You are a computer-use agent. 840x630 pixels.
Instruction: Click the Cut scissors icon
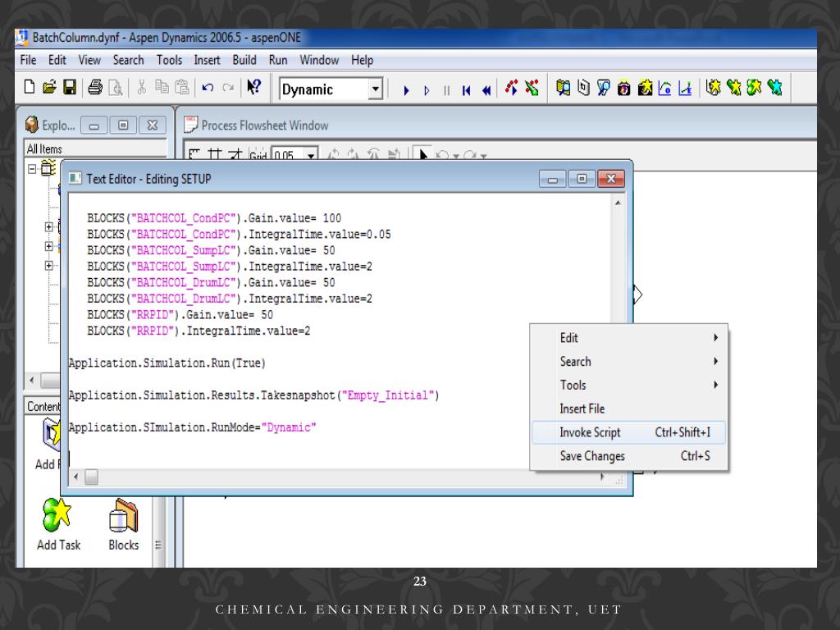click(141, 87)
